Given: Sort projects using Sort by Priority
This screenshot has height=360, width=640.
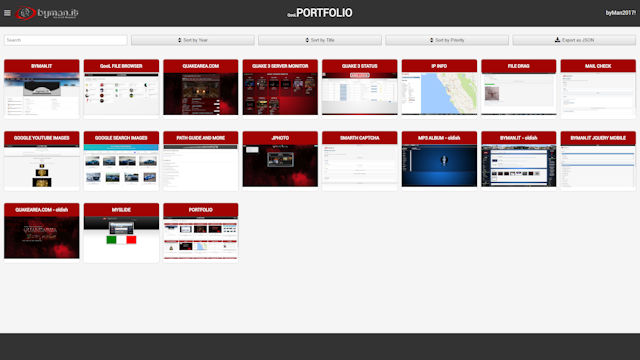Looking at the screenshot, I should [x=447, y=40].
